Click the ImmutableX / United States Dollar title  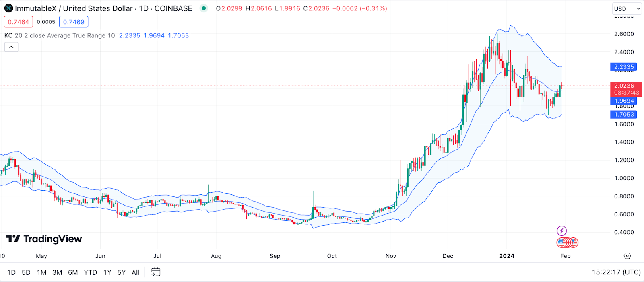[x=74, y=8]
